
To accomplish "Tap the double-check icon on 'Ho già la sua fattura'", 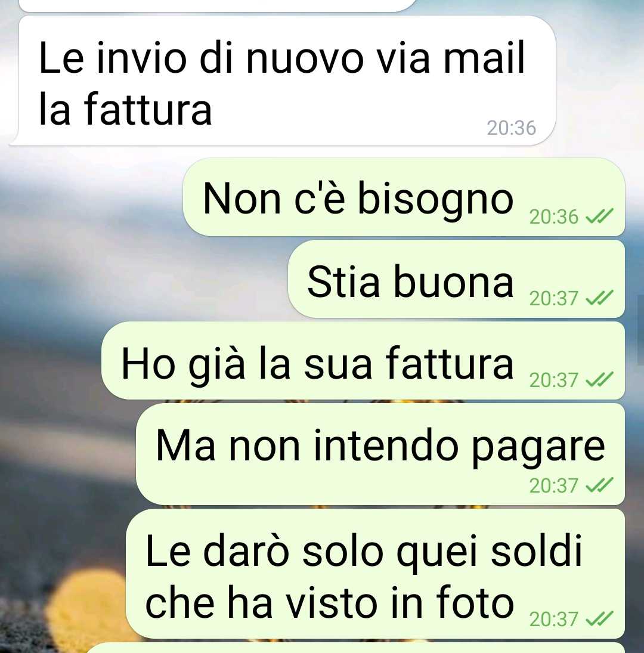I will click(x=599, y=379).
